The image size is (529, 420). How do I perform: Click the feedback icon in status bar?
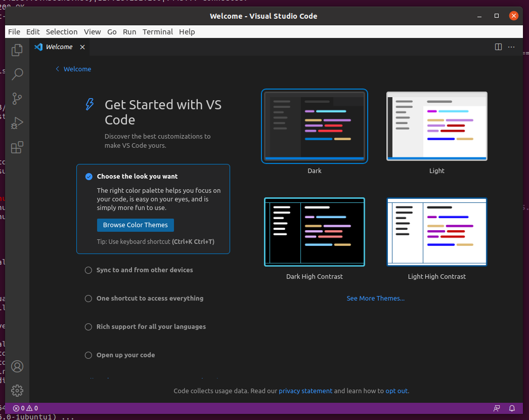[x=497, y=408]
